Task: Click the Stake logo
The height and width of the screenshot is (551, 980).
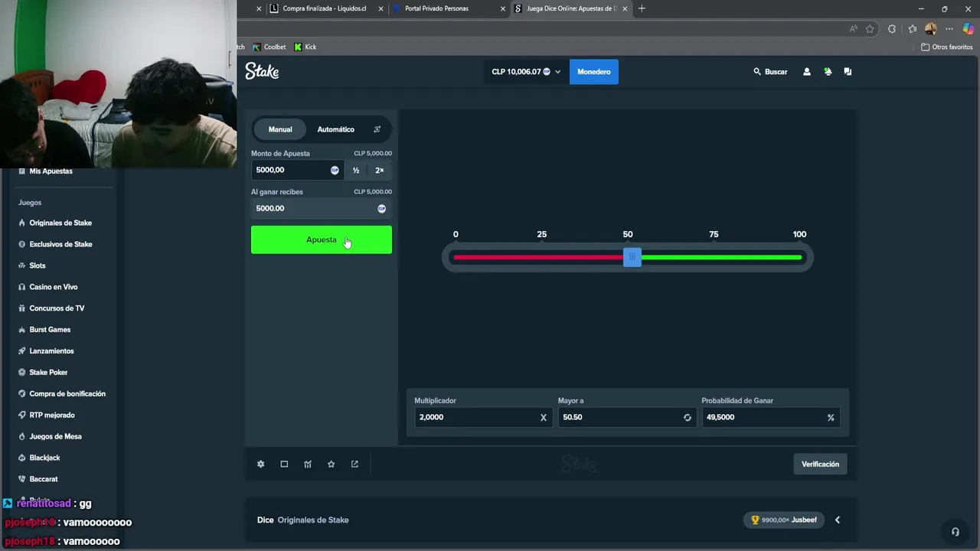Action: (262, 71)
